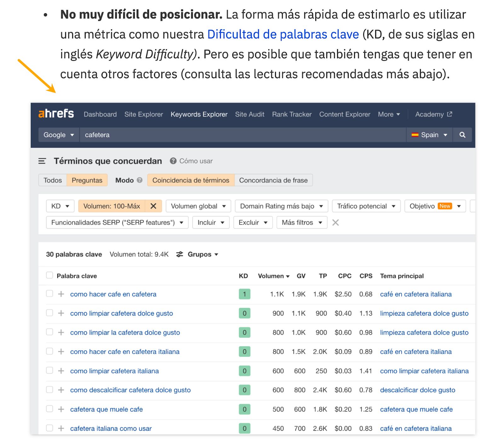This screenshot has height=448, width=504.
Task: Expand the Más filtros dropdown
Action: coord(301,222)
